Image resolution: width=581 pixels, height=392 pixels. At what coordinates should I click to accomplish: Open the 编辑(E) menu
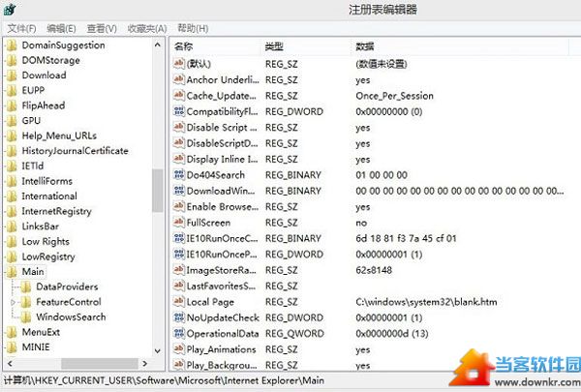[x=61, y=28]
